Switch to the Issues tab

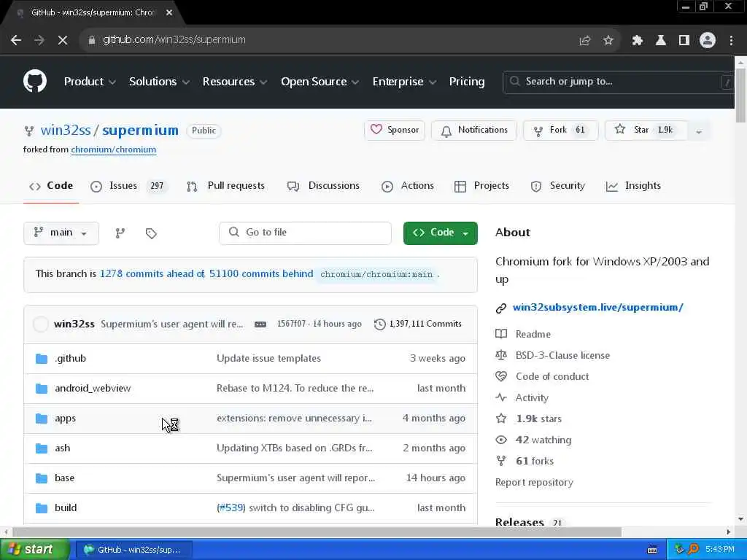click(x=128, y=186)
